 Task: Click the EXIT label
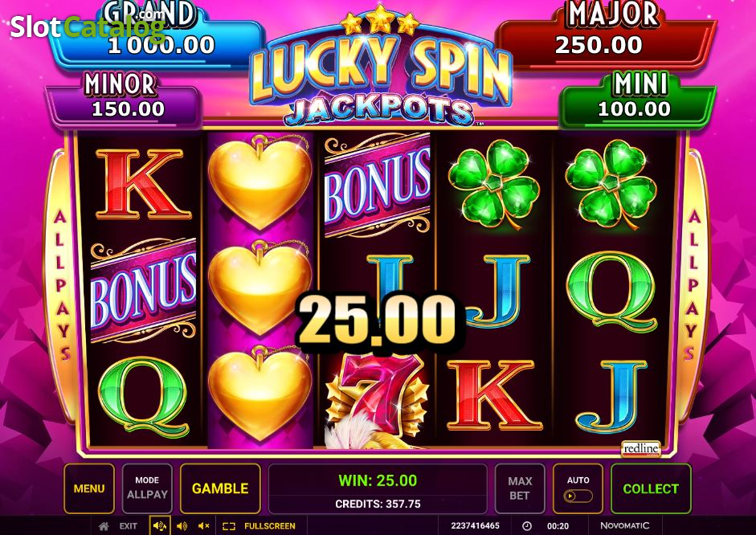coord(129,526)
